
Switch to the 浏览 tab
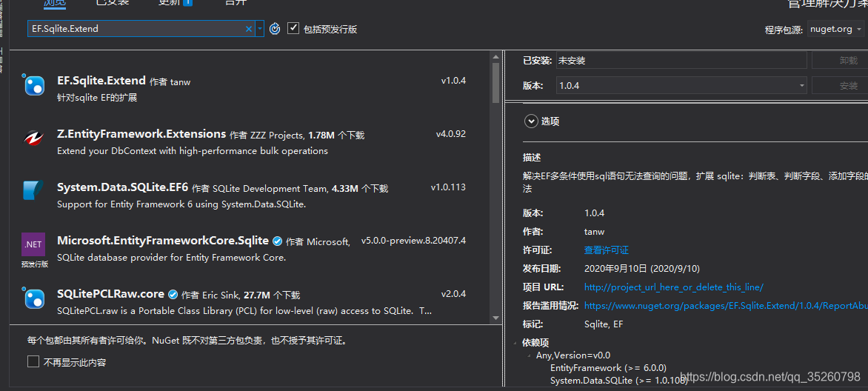(55, 2)
